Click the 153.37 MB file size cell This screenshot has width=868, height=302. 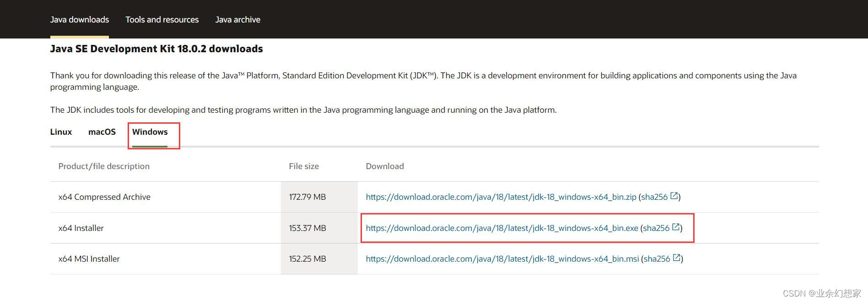pyautogui.click(x=319, y=228)
